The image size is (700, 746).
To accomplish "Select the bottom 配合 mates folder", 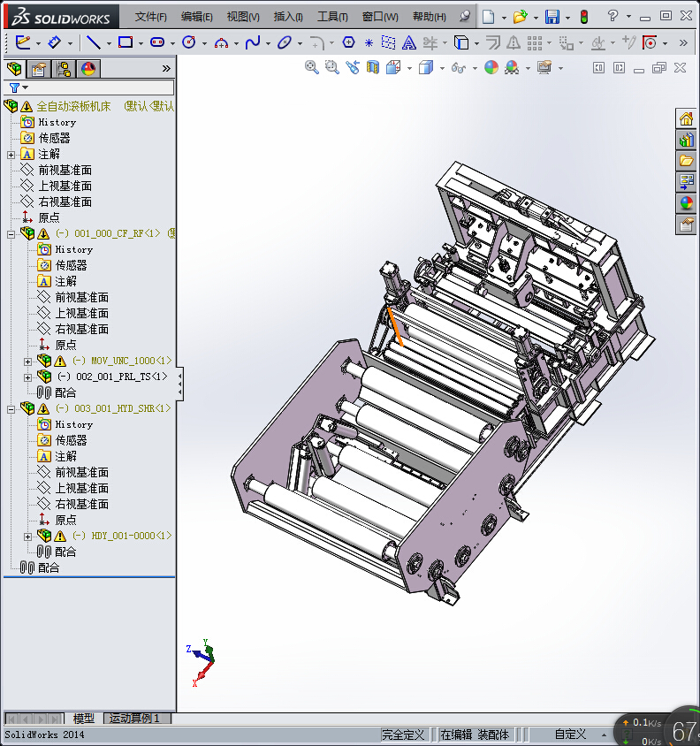I will click(x=49, y=568).
